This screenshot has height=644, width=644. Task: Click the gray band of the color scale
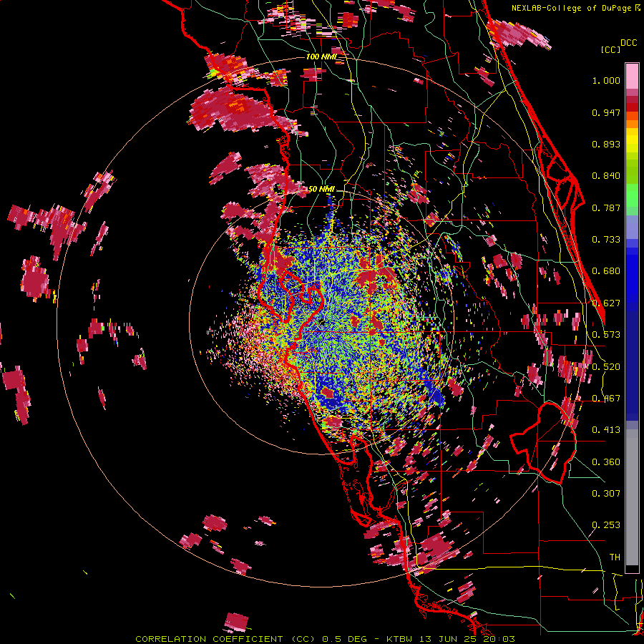click(632, 497)
